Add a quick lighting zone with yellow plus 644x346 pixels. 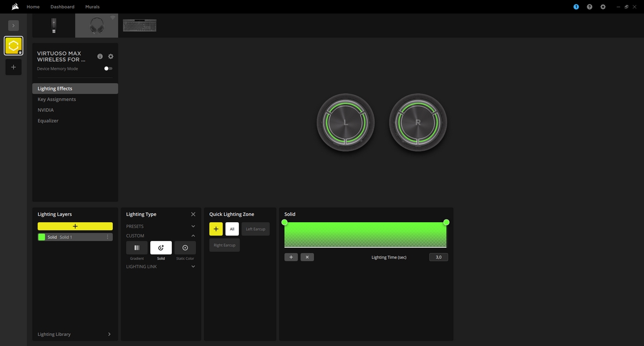pos(216,229)
